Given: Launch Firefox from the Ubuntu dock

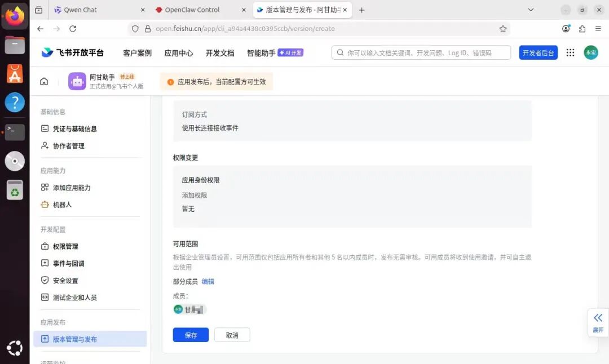Looking at the screenshot, I should coord(14,16).
